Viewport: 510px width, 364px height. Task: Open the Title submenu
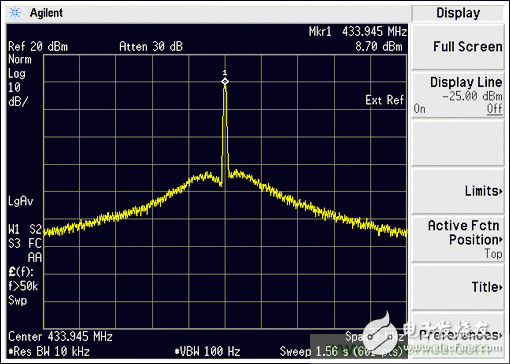458,287
